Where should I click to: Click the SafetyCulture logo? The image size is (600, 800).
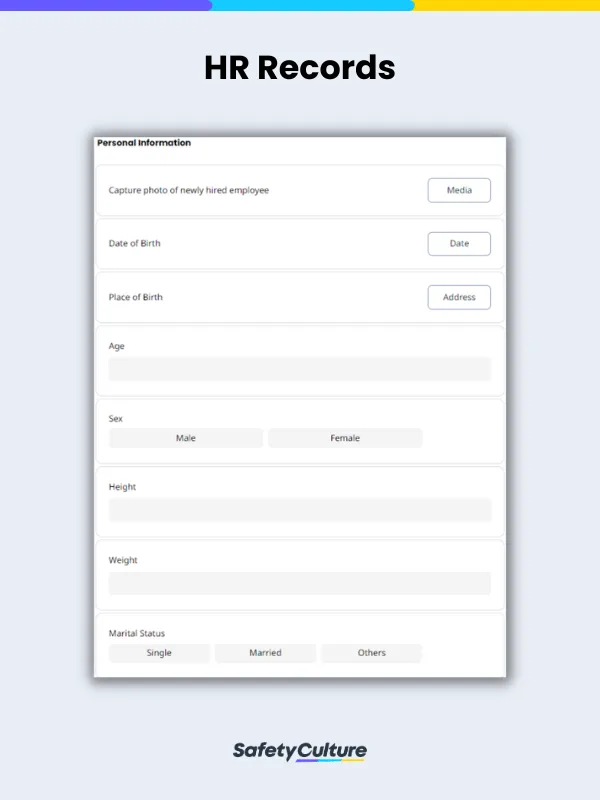[299, 751]
